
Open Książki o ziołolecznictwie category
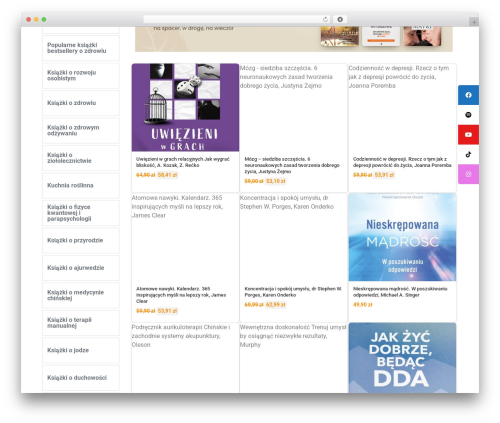pyautogui.click(x=81, y=158)
